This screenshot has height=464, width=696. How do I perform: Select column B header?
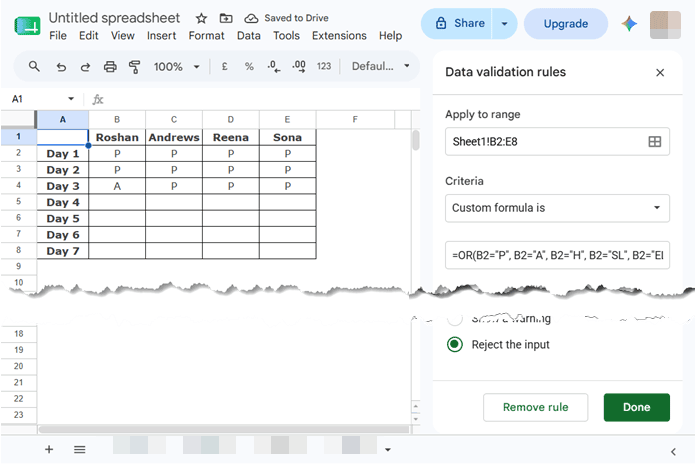coord(117,119)
